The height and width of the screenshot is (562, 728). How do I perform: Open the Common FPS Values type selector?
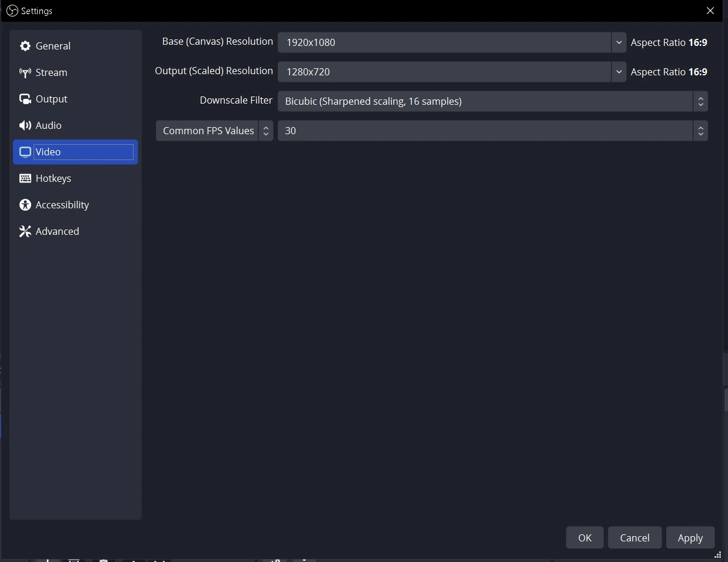tap(214, 131)
